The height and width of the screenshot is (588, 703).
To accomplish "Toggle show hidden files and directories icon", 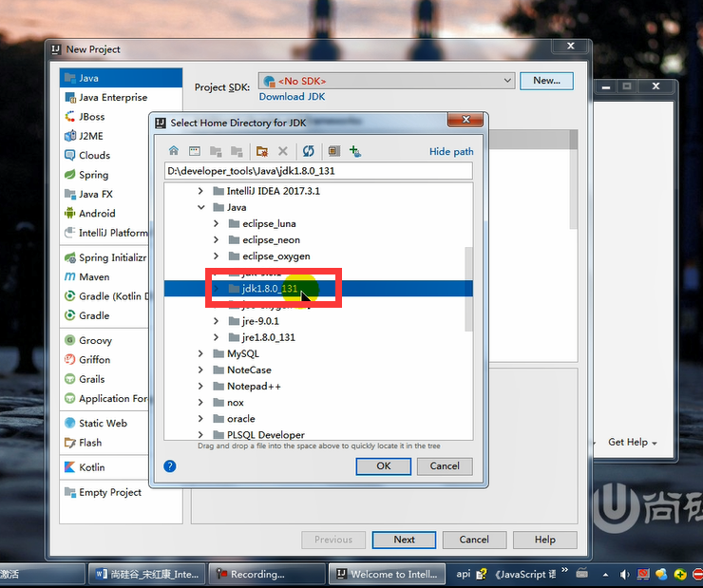I will point(334,151).
